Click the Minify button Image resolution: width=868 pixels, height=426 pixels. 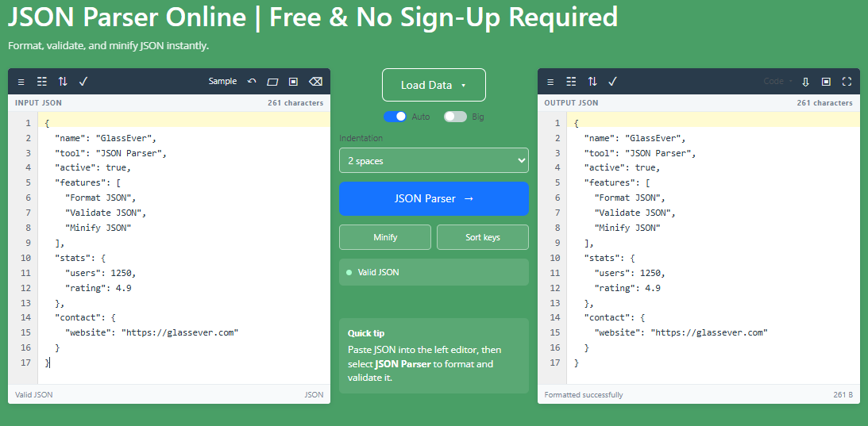(385, 237)
